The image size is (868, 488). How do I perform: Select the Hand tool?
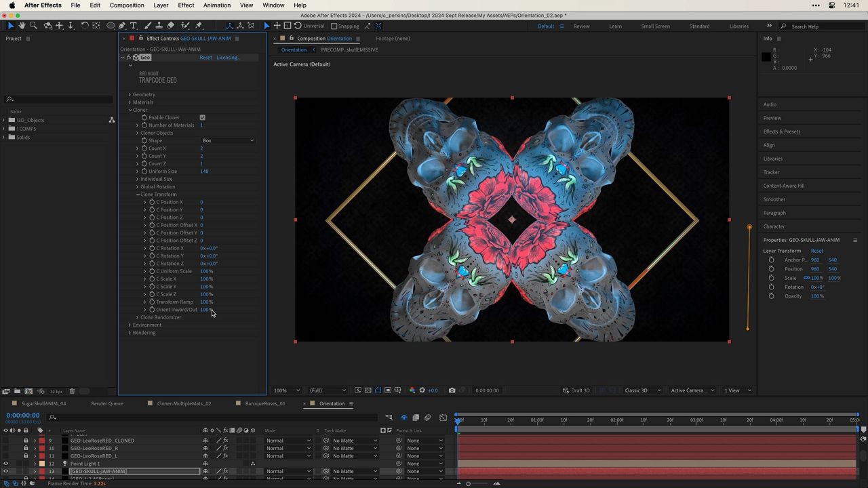point(22,26)
